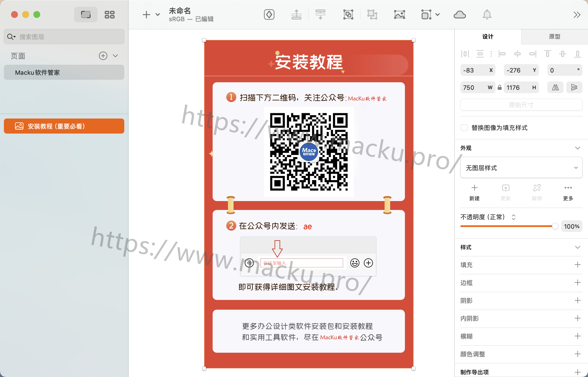Viewport: 588px width, 377px height.
Task: Edit the Y position field
Action: [x=521, y=70]
